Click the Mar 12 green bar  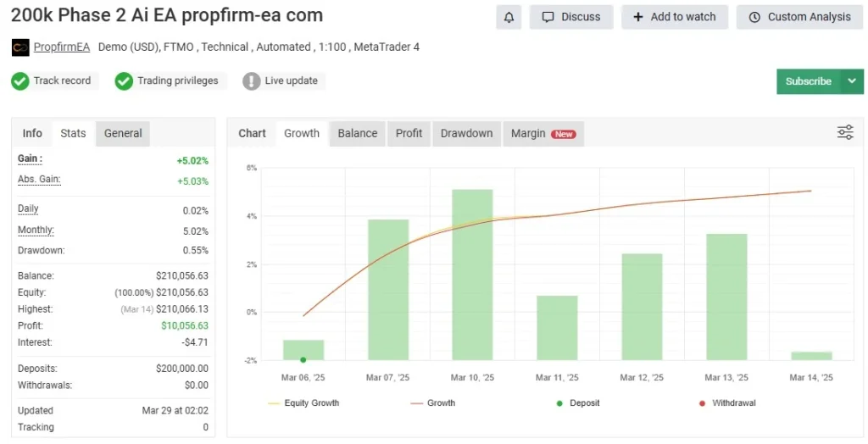click(x=643, y=308)
